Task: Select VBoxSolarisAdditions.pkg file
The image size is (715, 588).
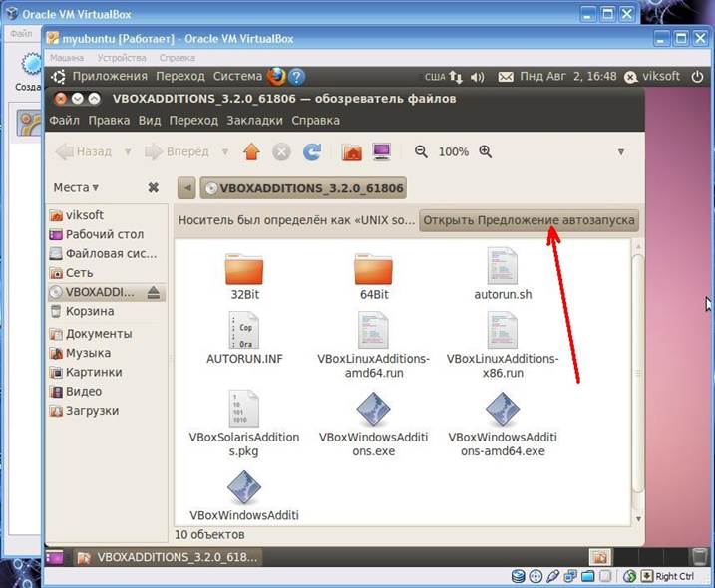Action: pos(244,424)
